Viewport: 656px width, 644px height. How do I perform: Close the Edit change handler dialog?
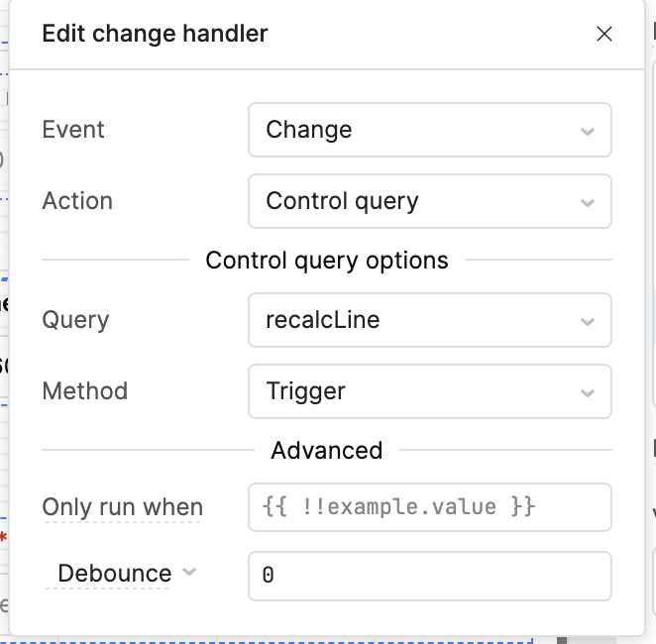tap(604, 34)
